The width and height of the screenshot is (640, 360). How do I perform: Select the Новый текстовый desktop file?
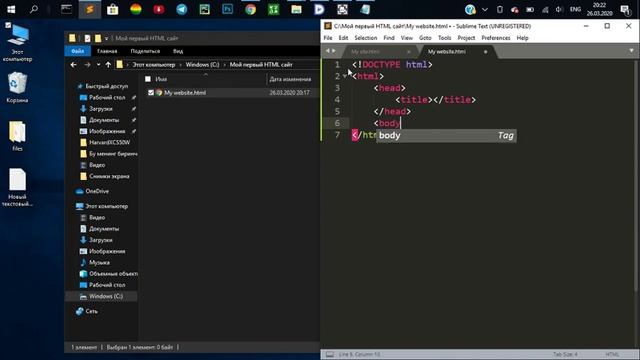17,187
